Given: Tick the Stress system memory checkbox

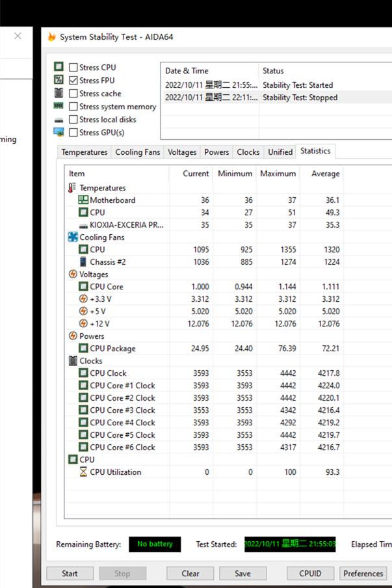Looking at the screenshot, I should pyautogui.click(x=73, y=107).
